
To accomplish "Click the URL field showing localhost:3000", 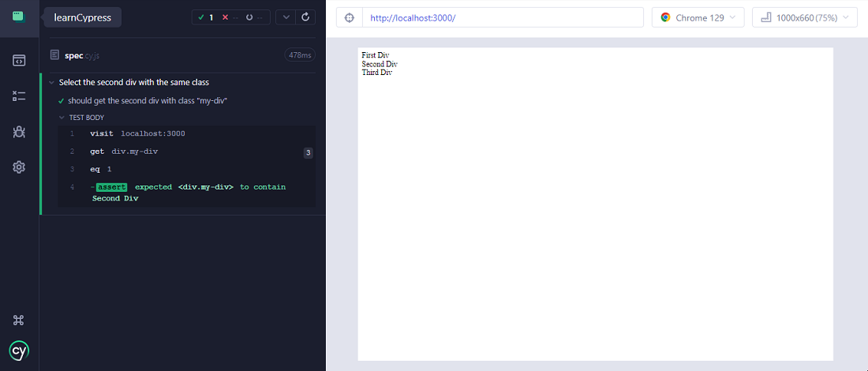I will click(503, 17).
